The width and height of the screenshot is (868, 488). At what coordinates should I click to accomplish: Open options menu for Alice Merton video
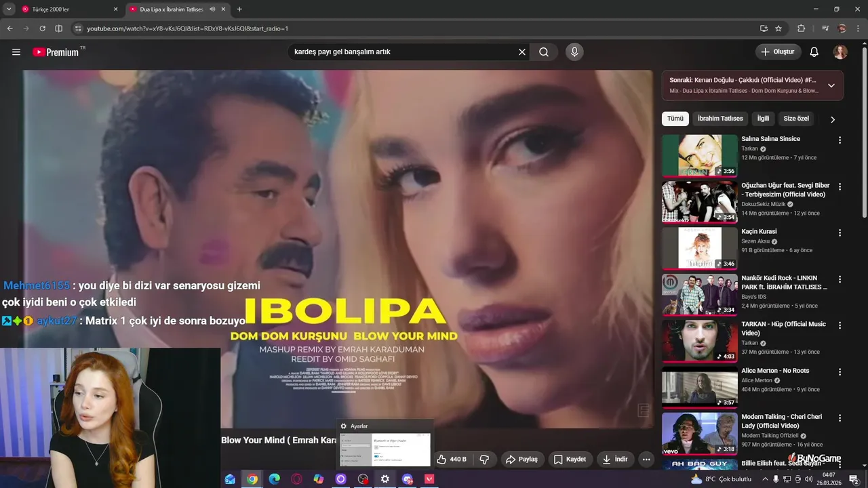(x=840, y=372)
